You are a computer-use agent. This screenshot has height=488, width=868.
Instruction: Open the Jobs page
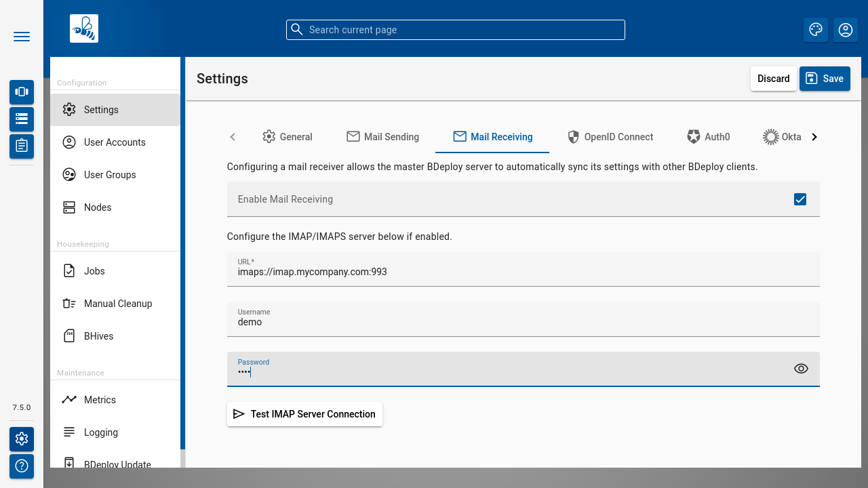(115, 271)
